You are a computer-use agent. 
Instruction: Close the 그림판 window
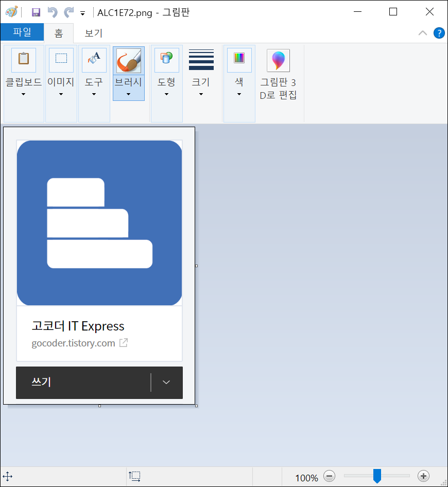pos(429,12)
